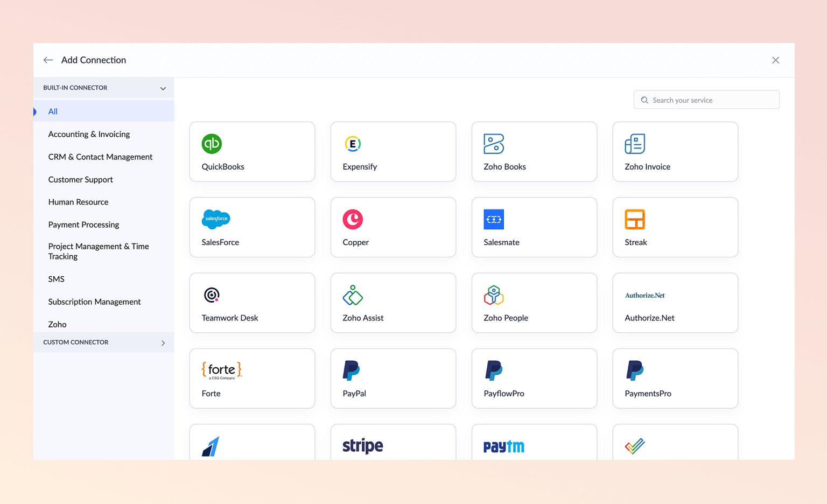Screen dimensions: 827x504
Task: Pick the orange Streak icon
Action: [x=635, y=219]
